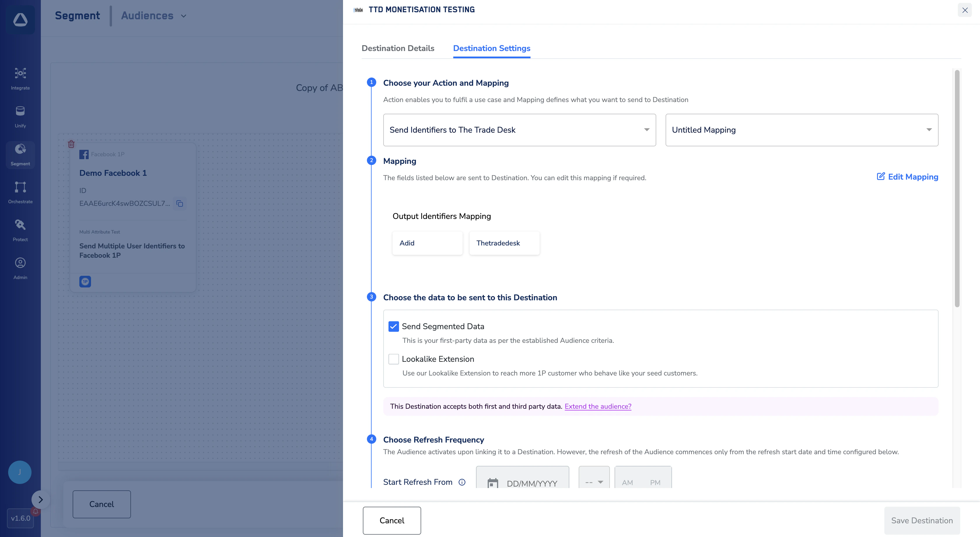Select PM for refresh time
Screen dimensions: 980x537
coord(655,482)
